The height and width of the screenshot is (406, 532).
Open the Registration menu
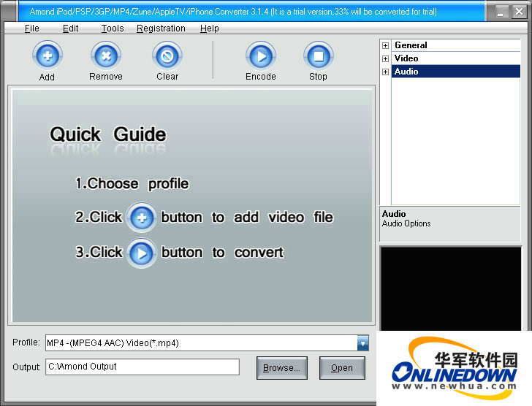[161, 28]
